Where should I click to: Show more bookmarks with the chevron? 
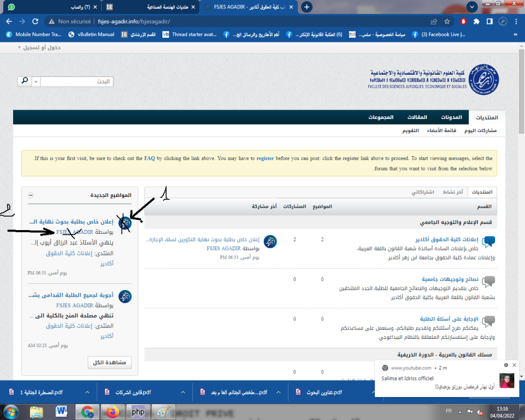pos(516,35)
